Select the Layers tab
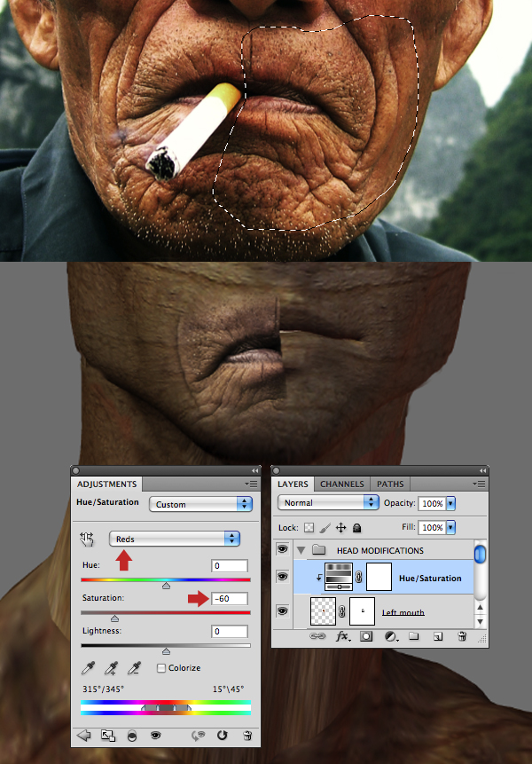532x764 pixels. click(293, 484)
